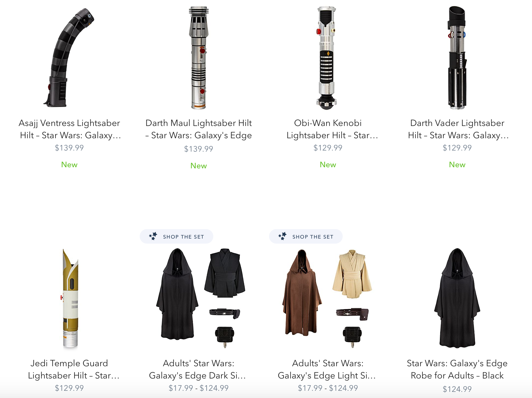Open Jedi Temple Guard Lightsaber Hilt title

[69, 369]
